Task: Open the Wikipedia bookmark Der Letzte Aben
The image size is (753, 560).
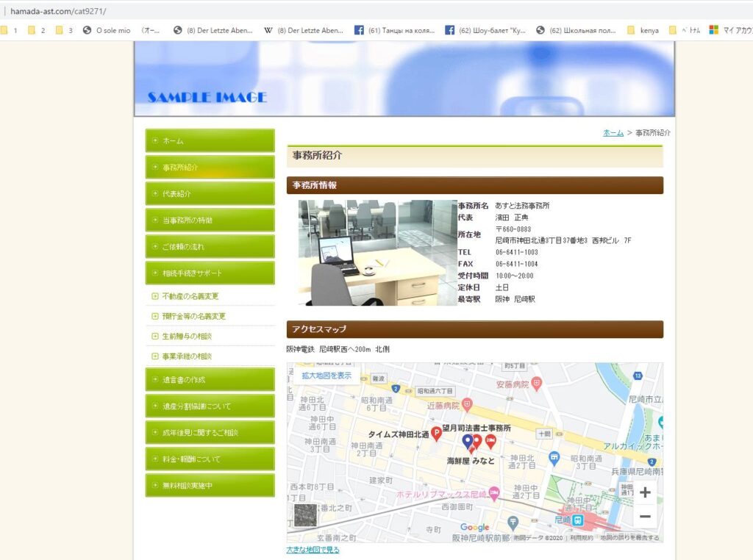Action: click(304, 30)
